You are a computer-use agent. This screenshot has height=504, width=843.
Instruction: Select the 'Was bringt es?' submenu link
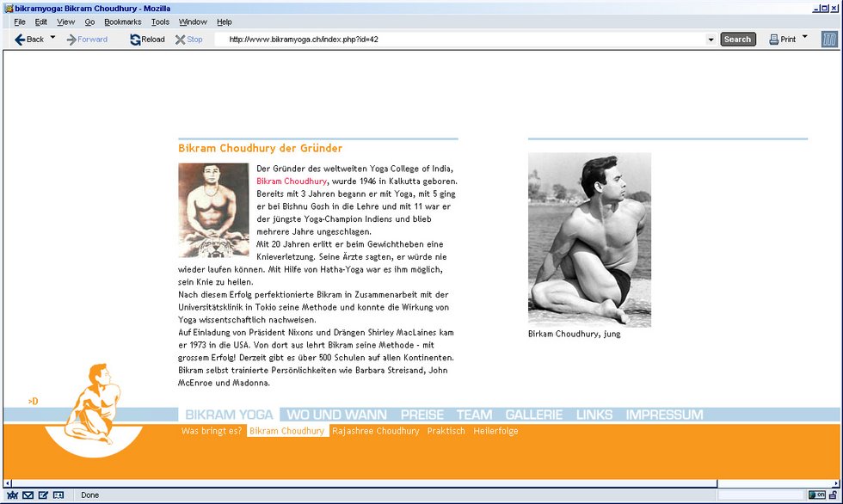tap(212, 431)
